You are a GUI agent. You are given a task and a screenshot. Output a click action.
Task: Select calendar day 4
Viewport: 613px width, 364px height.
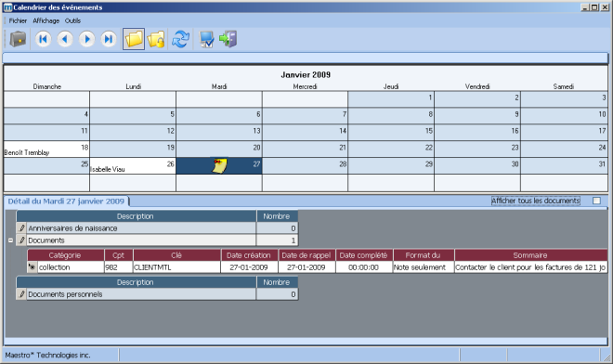[47, 116]
